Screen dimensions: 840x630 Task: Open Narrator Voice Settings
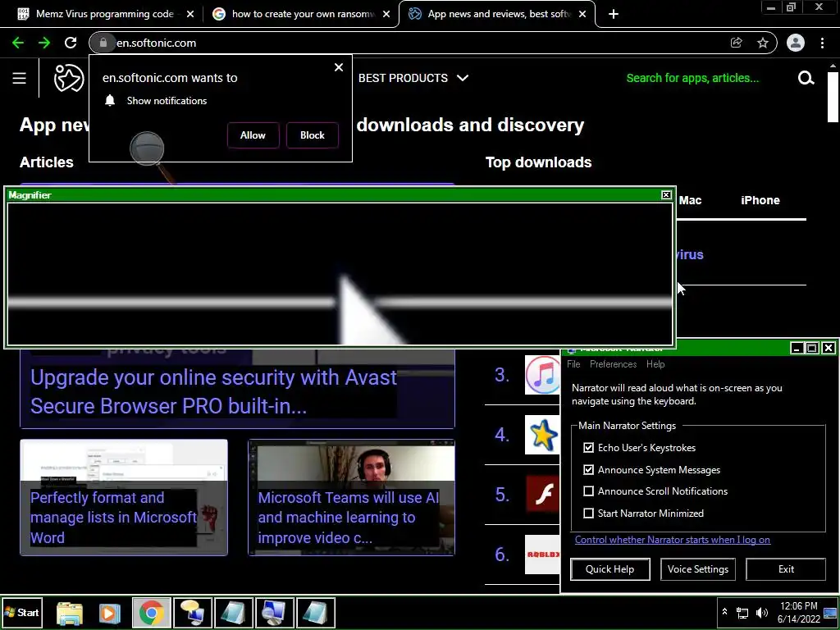pyautogui.click(x=697, y=569)
